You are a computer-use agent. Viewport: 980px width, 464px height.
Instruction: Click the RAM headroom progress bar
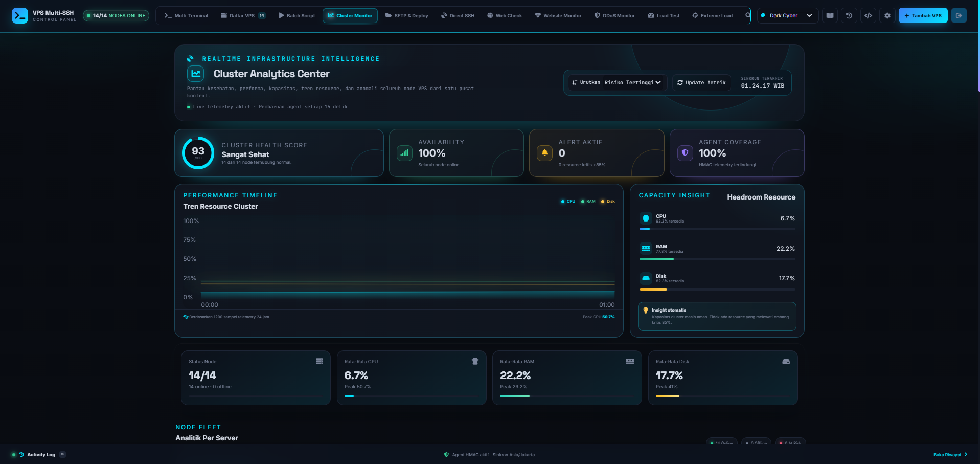pos(717,259)
